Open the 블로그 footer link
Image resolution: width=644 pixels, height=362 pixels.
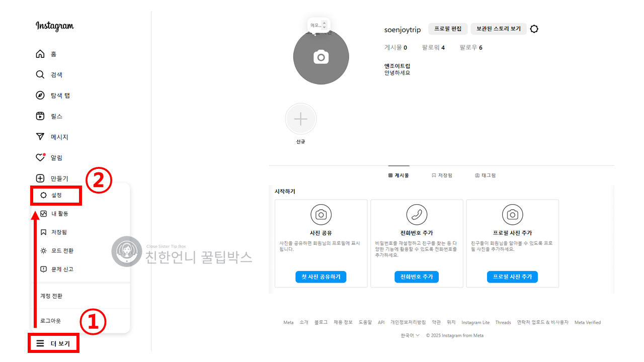pos(321,322)
